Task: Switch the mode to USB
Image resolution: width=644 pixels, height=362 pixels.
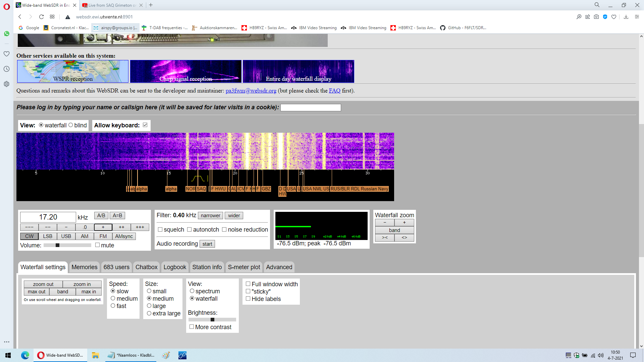Action: pos(66,236)
